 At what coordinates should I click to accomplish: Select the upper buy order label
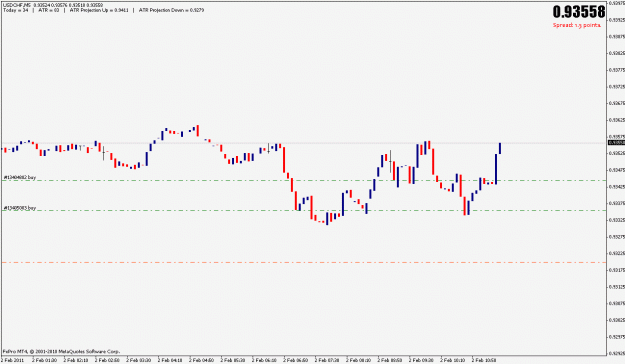20,177
